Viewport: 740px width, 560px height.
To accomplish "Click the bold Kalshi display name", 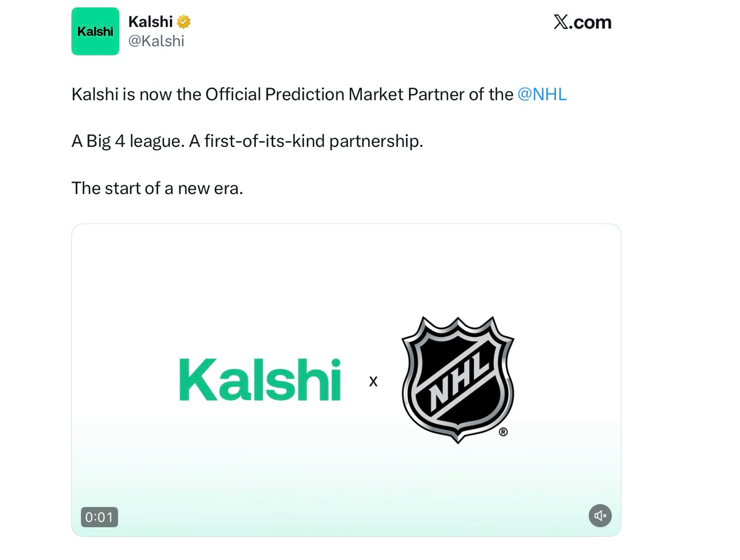I will 150,22.
